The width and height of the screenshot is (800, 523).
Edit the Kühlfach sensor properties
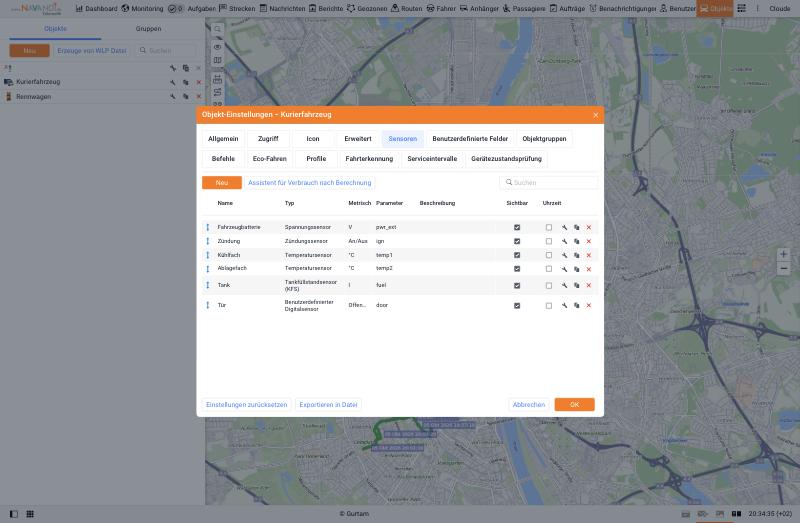[564, 255]
